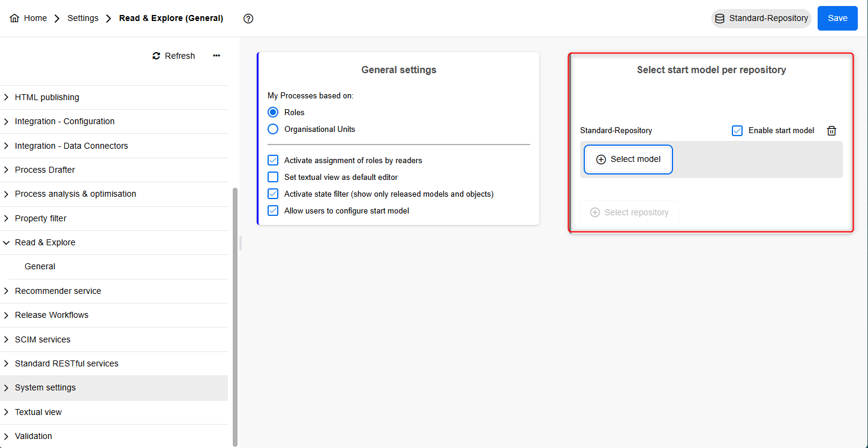868x448 pixels.
Task: Collapse the Read & Explore section
Action: click(x=7, y=242)
